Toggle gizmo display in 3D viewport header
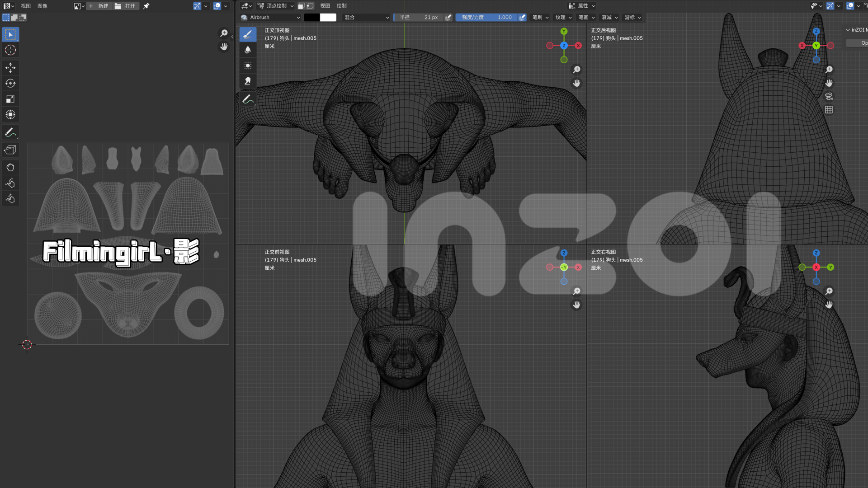Viewport: 868px width, 488px height. (830, 6)
